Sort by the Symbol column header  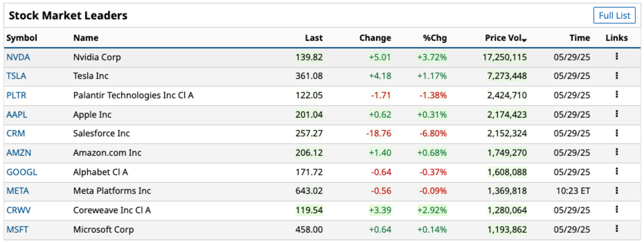[22, 38]
